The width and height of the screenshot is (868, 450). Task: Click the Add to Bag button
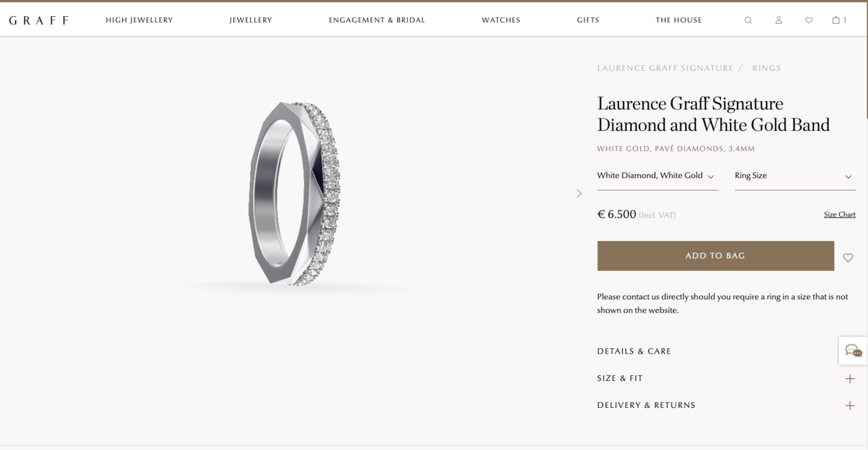click(715, 256)
